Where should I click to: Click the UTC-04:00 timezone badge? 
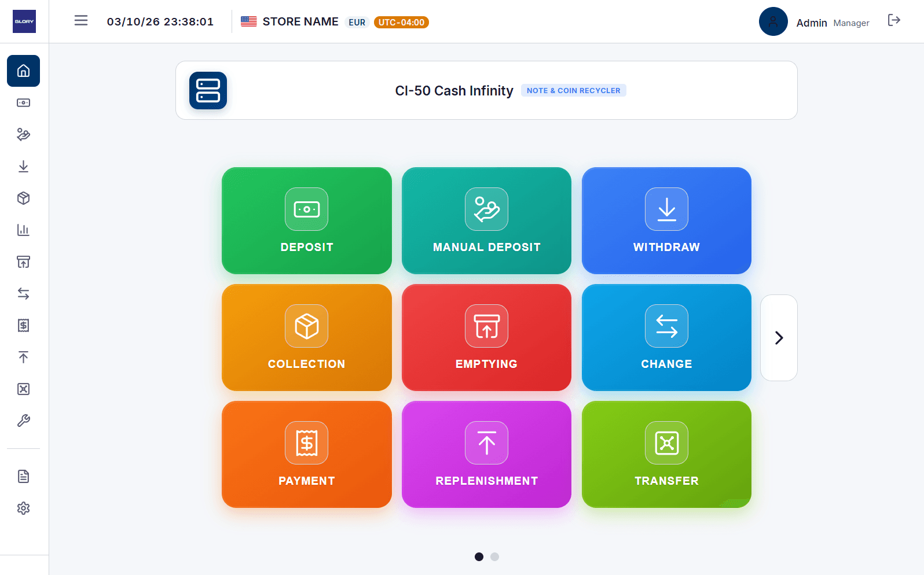point(401,22)
